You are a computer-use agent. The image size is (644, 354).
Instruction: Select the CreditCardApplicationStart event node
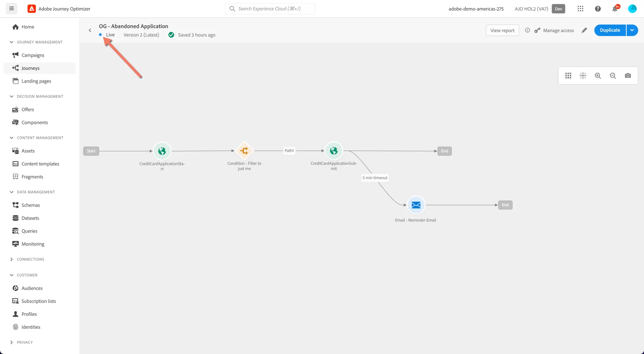click(162, 151)
